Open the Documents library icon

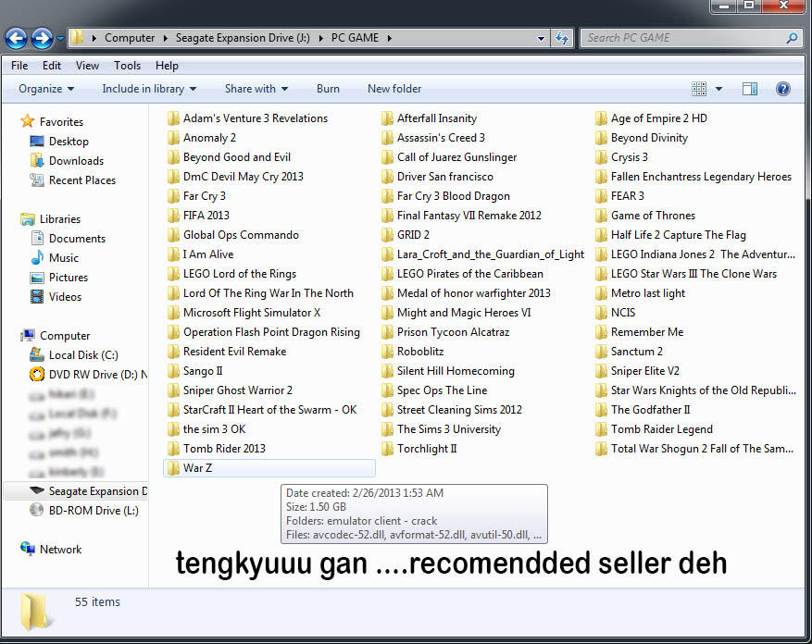tap(37, 238)
